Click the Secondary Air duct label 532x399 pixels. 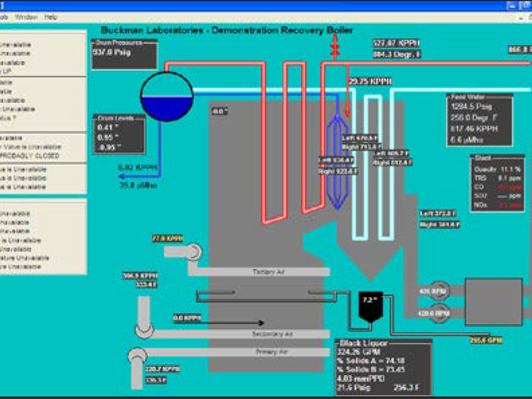[x=272, y=334]
